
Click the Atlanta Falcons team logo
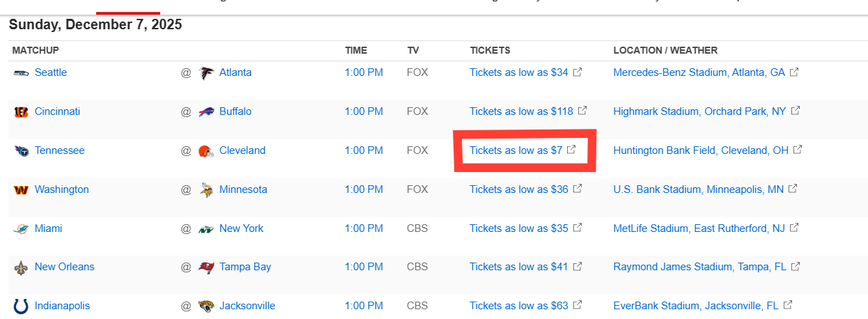(x=206, y=72)
